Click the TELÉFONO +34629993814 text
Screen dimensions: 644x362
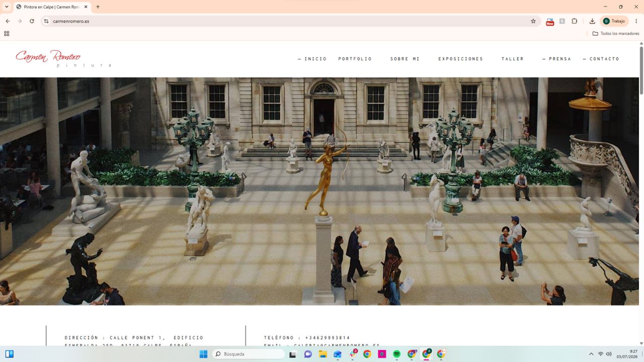coord(307,338)
